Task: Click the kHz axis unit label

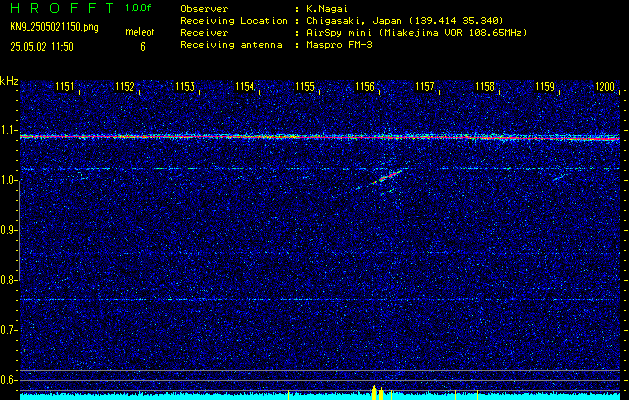Action: (9, 81)
